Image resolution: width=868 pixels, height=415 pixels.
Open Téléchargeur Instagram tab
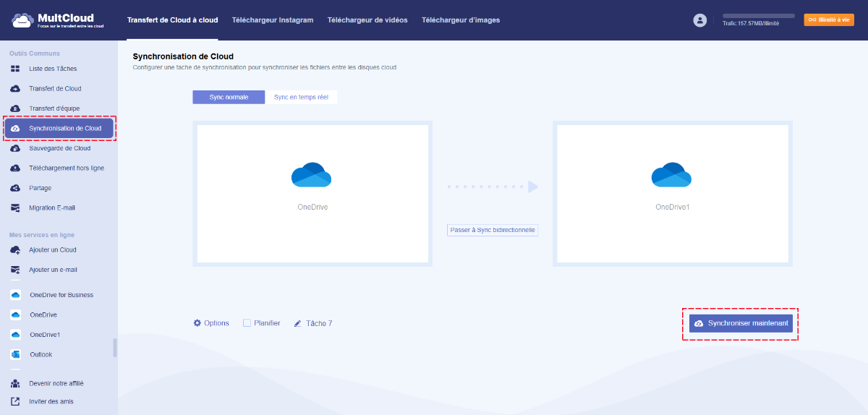[x=273, y=20]
